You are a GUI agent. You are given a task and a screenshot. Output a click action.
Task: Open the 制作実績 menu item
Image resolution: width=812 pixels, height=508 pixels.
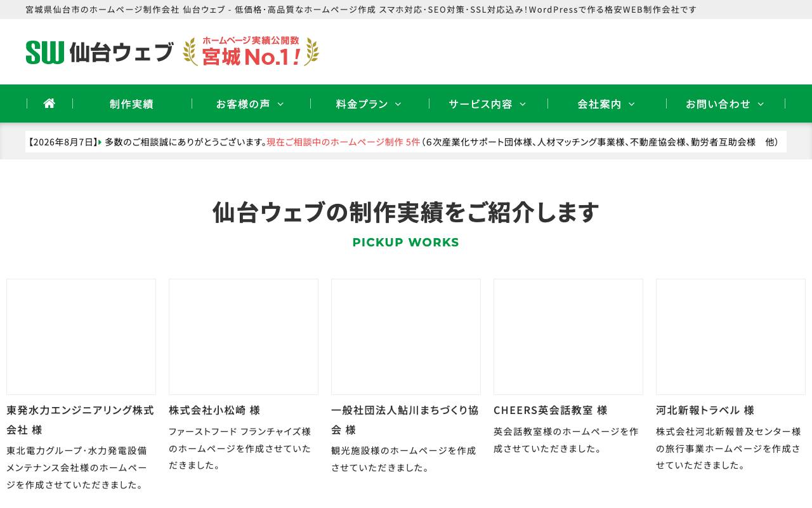[132, 104]
